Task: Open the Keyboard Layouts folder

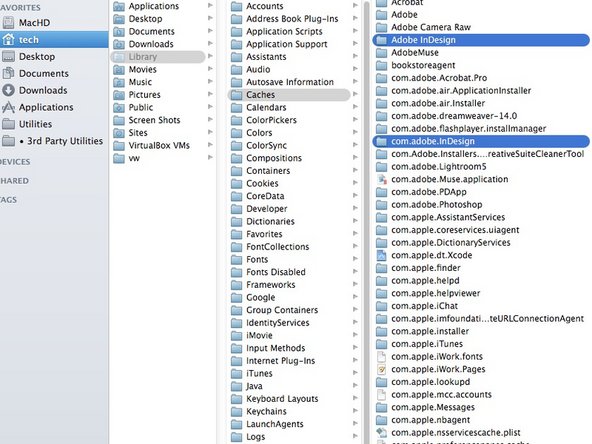Action: point(282,399)
